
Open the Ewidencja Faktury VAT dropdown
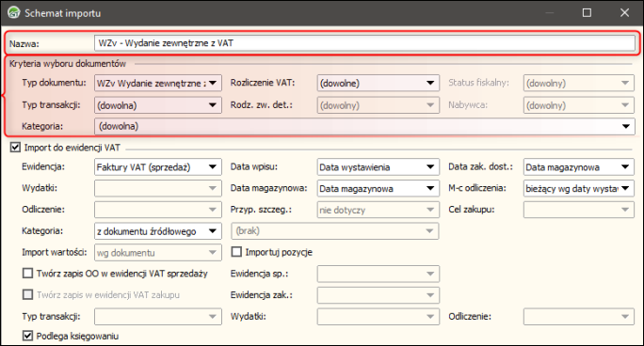[x=158, y=166]
